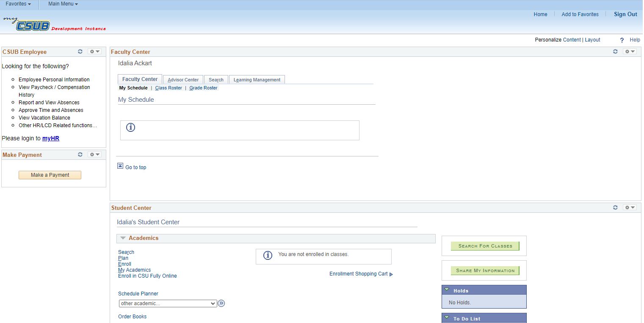Click the Make a Payment button

pos(50,175)
